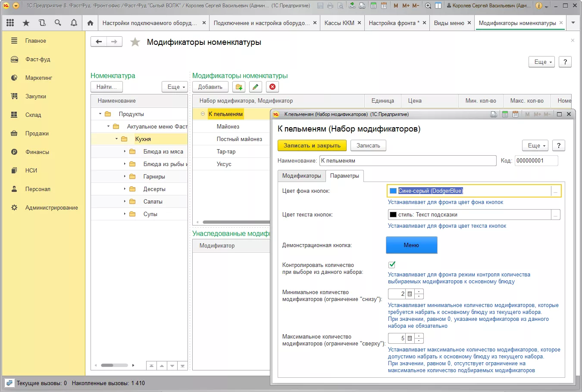Decrease the maximum modifier quantity with down arrow
Viewport: 582px width, 392px height.
pyautogui.click(x=419, y=341)
